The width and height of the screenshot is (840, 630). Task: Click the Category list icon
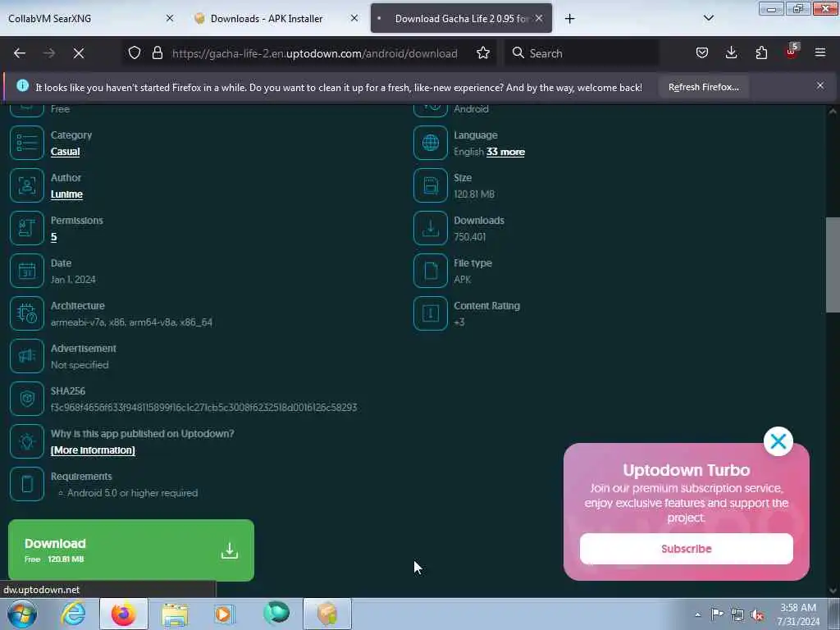(x=27, y=143)
